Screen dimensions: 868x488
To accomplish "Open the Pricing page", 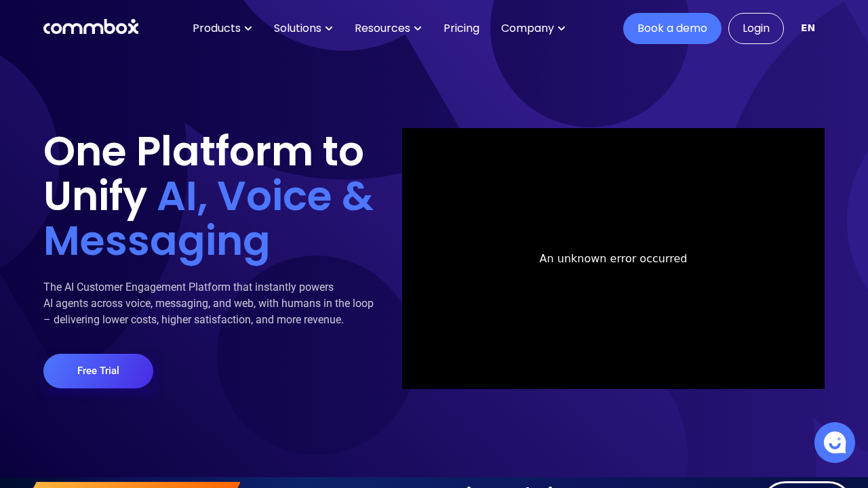I will pyautogui.click(x=461, y=28).
